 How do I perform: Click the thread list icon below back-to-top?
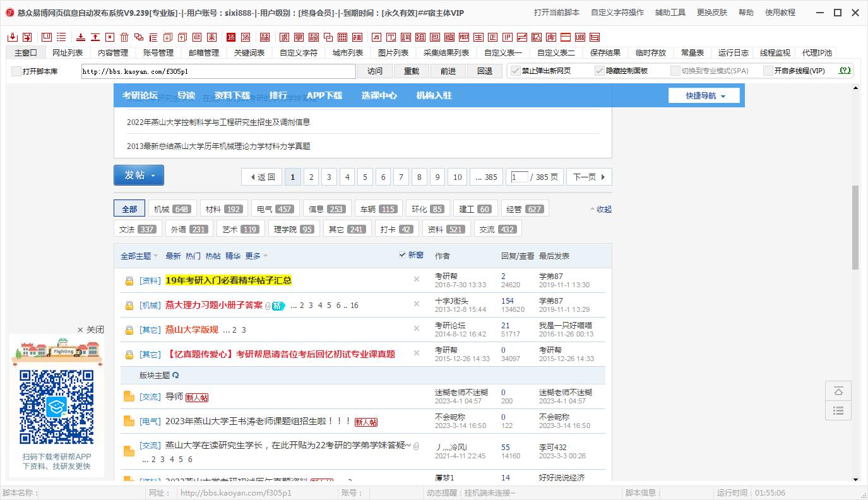pyautogui.click(x=838, y=410)
